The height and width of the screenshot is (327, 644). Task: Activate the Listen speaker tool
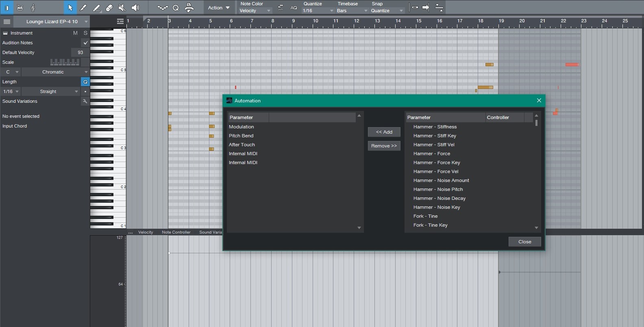pos(135,7)
